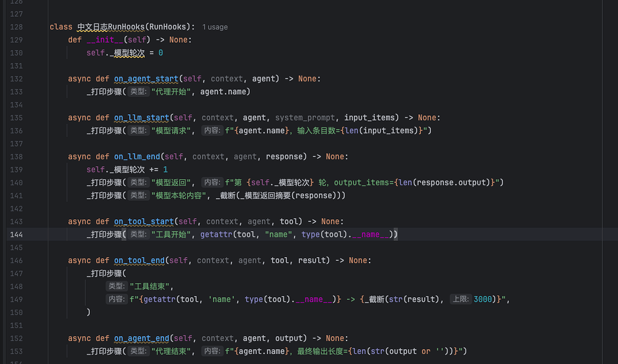The height and width of the screenshot is (364, 618).
Task: Click the string "代理结束"
Action: (171, 351)
